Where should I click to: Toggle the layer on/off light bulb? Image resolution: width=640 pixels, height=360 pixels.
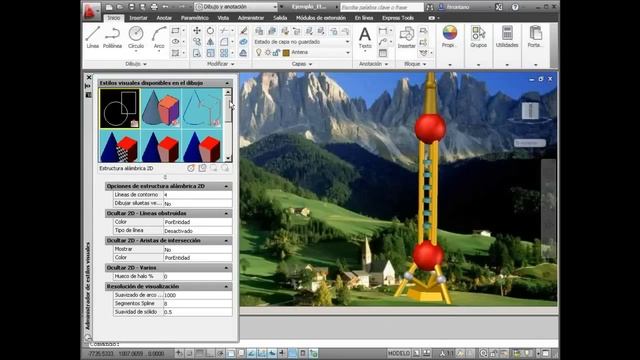[258, 52]
